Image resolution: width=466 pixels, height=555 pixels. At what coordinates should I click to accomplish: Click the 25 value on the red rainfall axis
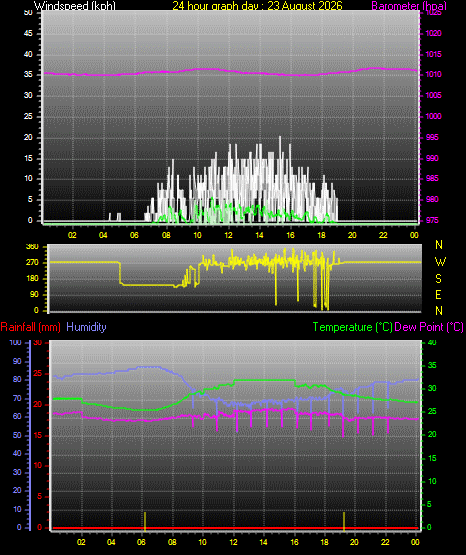[38, 373]
